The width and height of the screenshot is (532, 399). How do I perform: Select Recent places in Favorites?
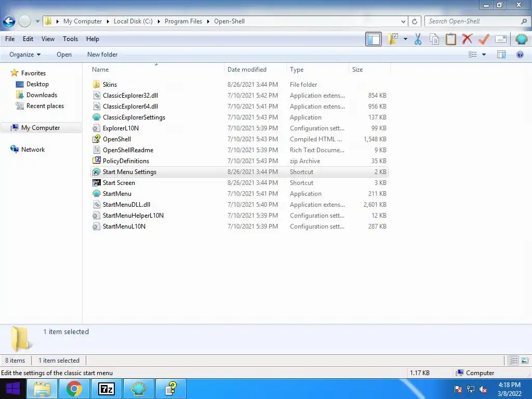pyautogui.click(x=45, y=106)
